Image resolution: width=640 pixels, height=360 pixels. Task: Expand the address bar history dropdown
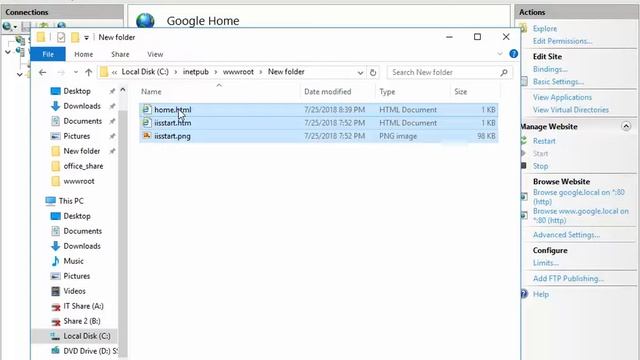pyautogui.click(x=360, y=72)
